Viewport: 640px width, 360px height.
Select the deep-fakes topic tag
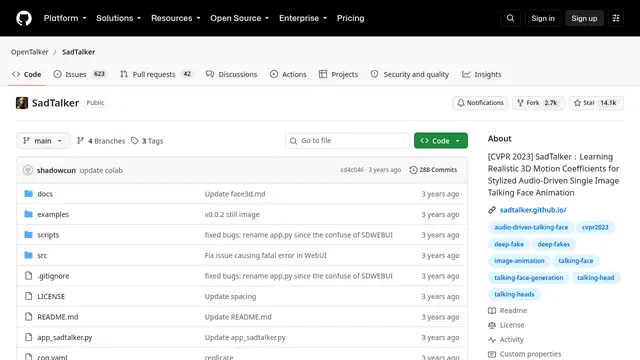click(553, 244)
